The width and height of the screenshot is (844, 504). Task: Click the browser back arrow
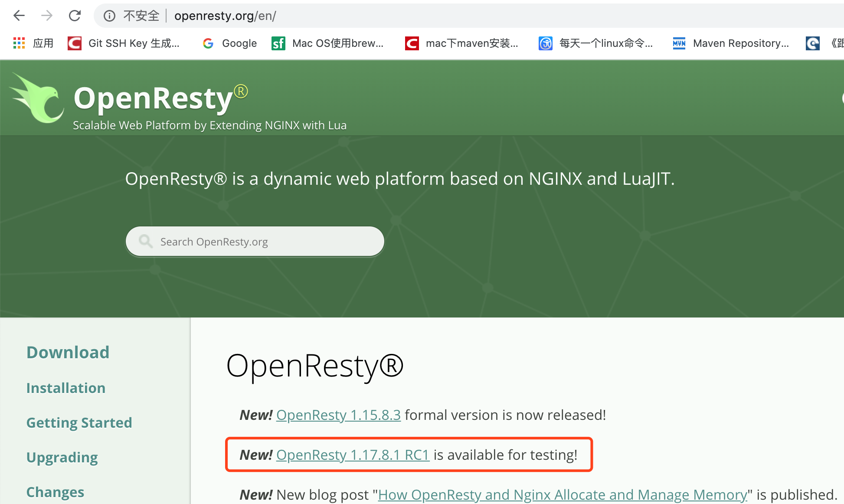19,16
